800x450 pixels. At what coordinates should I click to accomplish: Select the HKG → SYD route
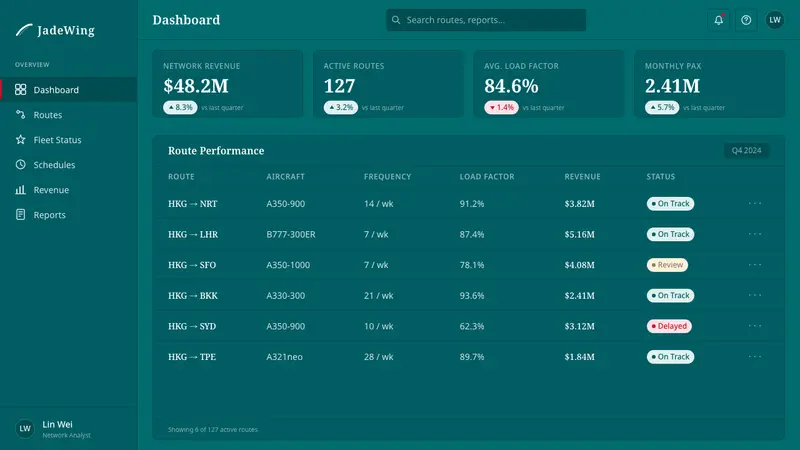pyautogui.click(x=192, y=326)
